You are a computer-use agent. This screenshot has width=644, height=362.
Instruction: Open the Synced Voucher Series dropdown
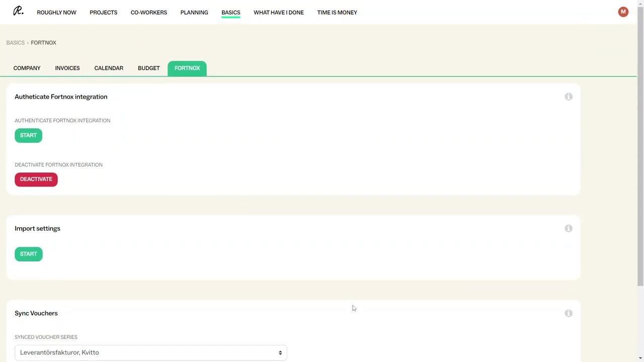[x=150, y=352]
